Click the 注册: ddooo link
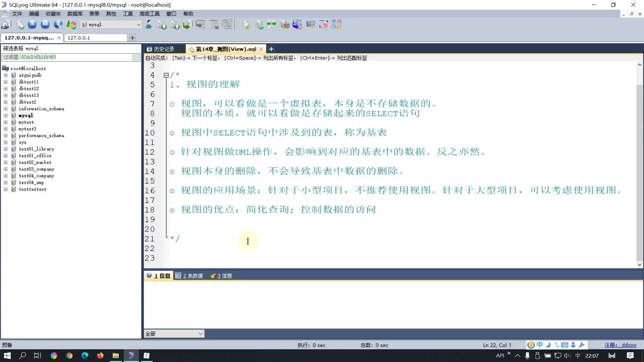Screen dimensions: 644x362 pyautogui.click(x=620, y=345)
